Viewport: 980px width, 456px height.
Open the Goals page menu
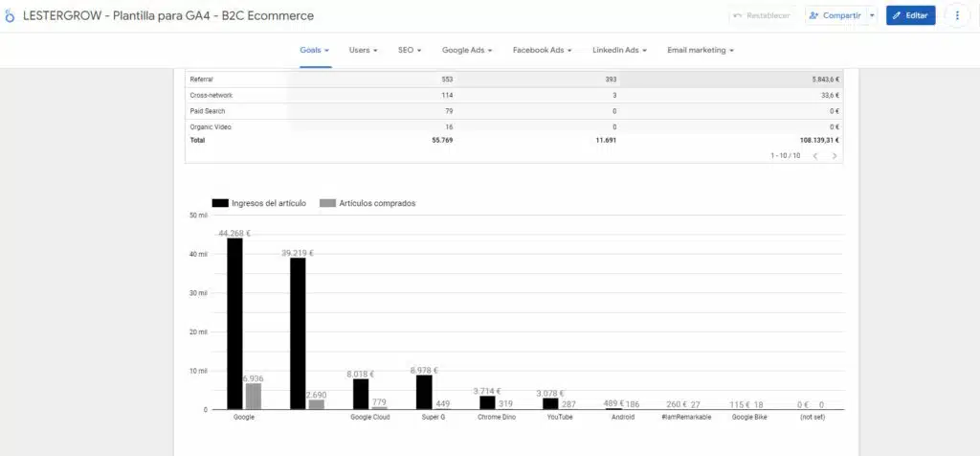coord(314,50)
